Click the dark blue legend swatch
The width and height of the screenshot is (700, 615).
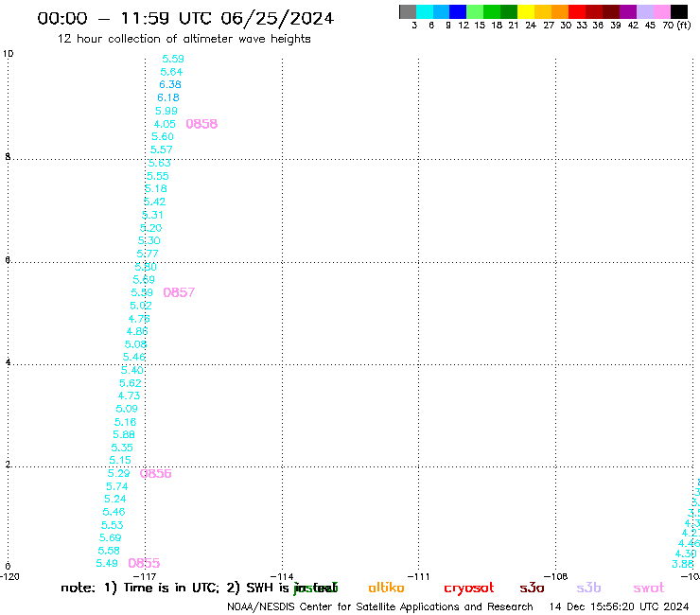[x=459, y=11]
